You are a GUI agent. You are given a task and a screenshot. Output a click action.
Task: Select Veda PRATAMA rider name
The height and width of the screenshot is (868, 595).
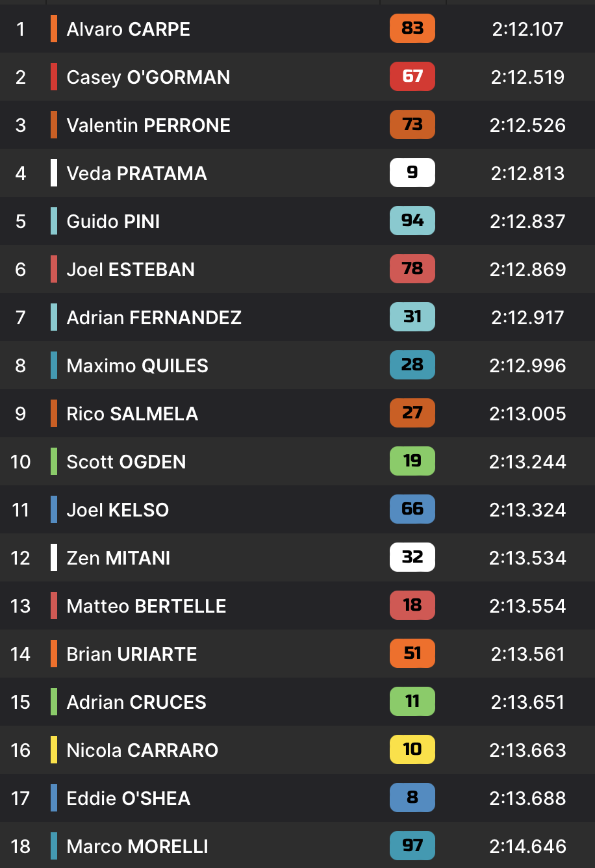(136, 173)
